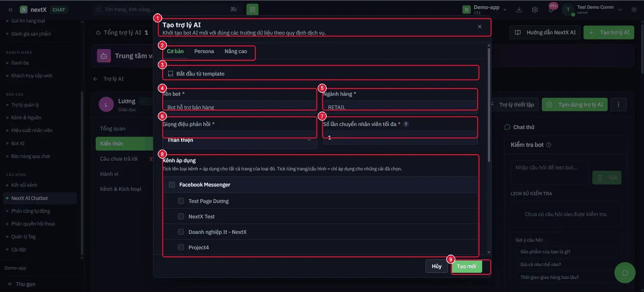Open the notifications bell with 99+ badge

(x=551, y=9)
